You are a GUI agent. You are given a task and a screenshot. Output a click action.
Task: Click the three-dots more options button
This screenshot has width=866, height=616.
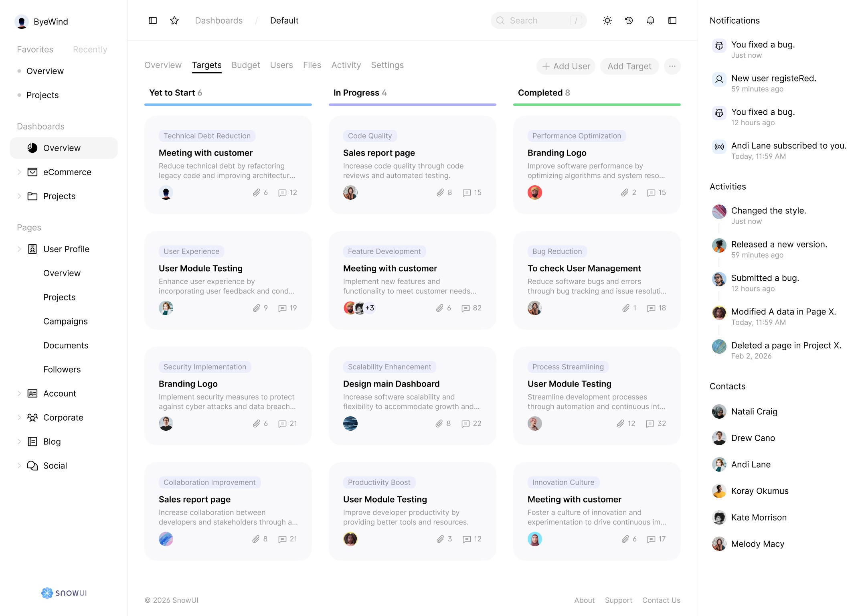672,66
